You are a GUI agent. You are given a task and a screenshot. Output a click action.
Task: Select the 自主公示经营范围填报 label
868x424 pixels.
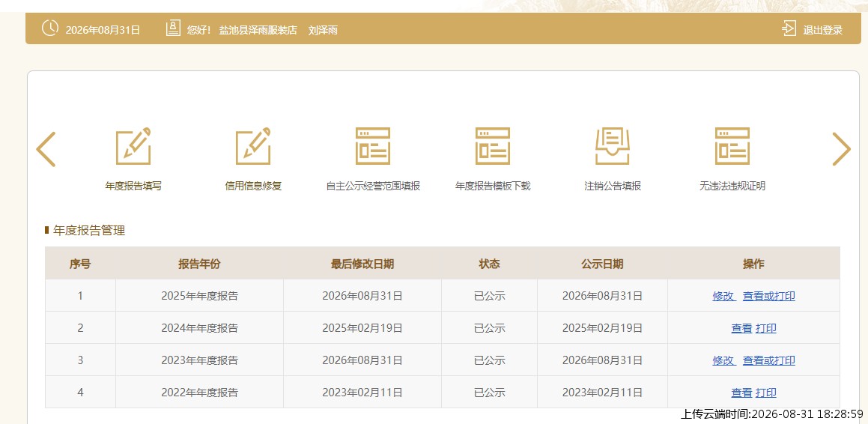[x=373, y=186]
